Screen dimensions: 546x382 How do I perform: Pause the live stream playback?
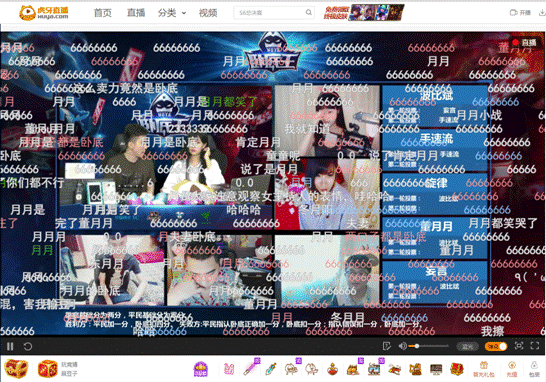pyautogui.click(x=10, y=346)
